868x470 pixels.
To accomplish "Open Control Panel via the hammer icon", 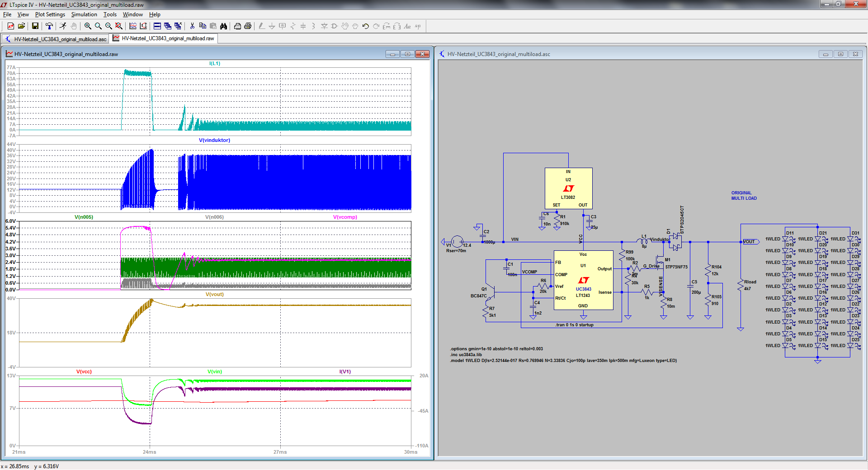I will pos(49,26).
